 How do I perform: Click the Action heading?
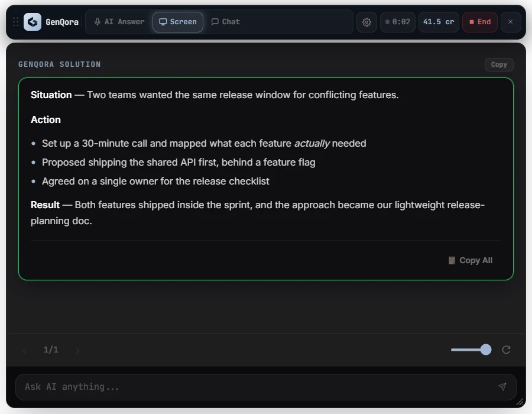click(x=46, y=119)
